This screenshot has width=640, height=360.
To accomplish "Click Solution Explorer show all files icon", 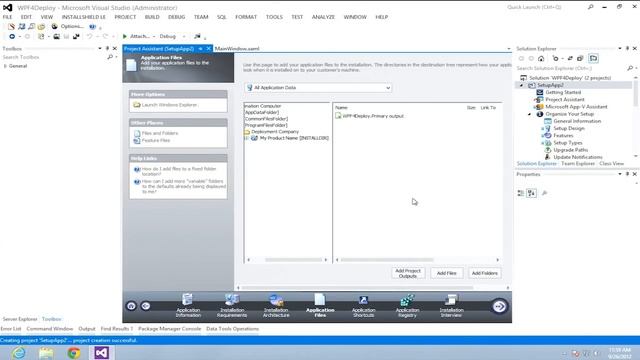I will [x=593, y=58].
